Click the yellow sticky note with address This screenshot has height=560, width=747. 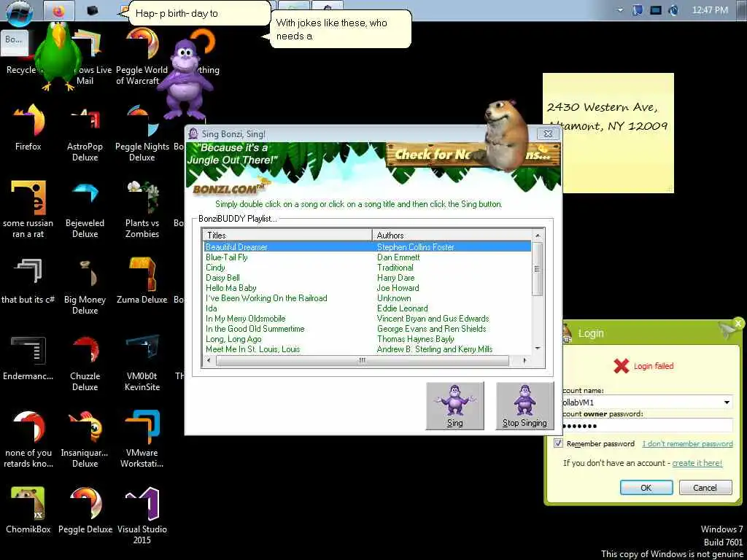(x=608, y=133)
